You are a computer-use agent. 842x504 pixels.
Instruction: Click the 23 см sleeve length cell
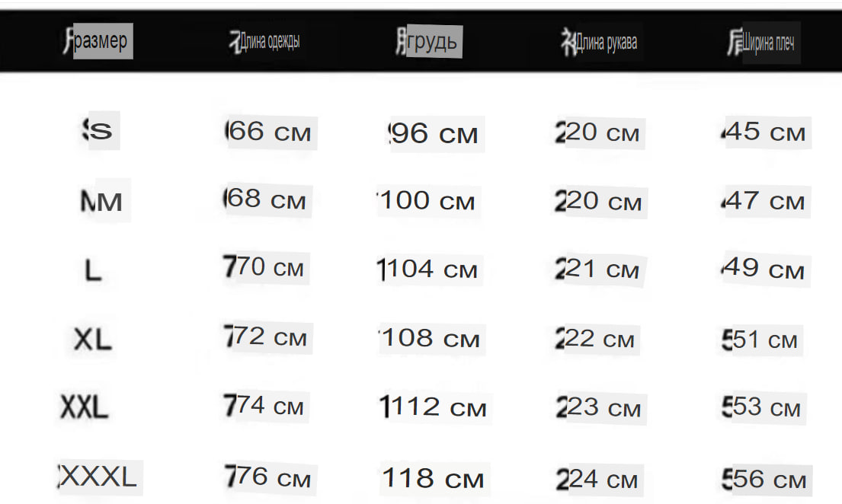599,407
